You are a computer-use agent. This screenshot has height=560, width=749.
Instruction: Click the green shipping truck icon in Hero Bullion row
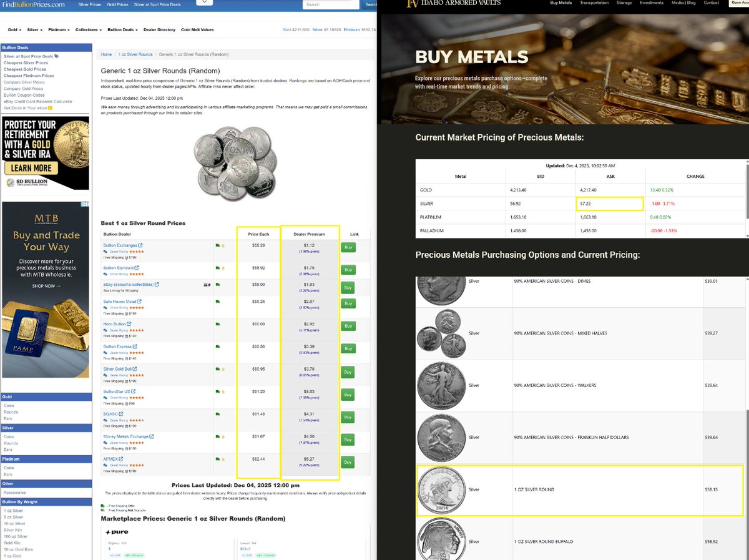click(x=218, y=324)
